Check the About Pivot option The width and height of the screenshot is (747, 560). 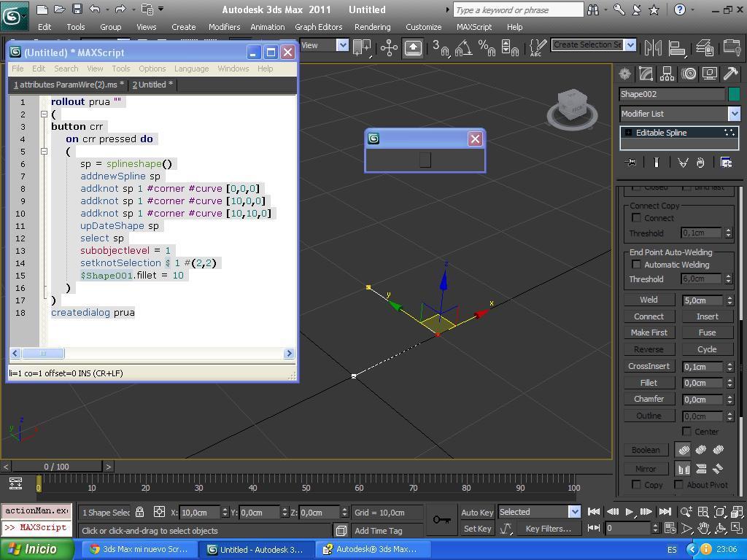[x=678, y=485]
